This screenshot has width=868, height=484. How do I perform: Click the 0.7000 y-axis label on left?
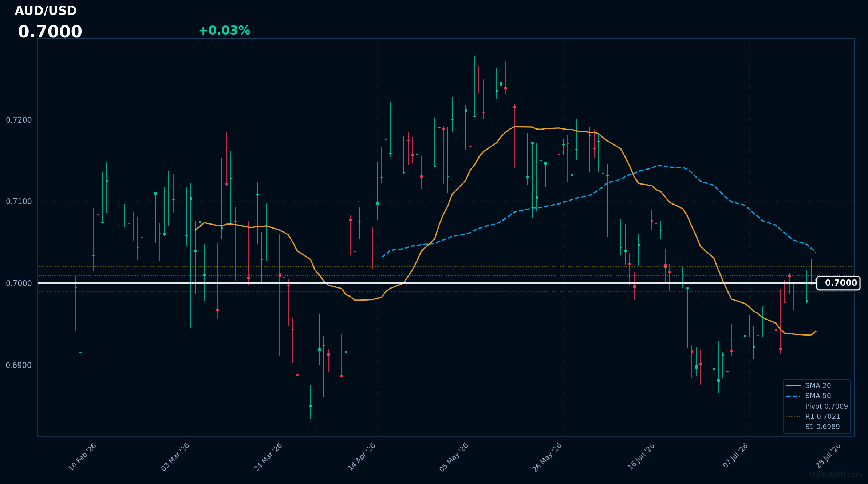click(x=19, y=283)
